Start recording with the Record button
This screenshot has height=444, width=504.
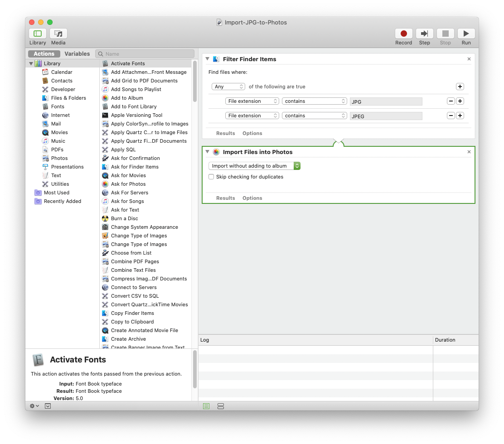tap(404, 34)
